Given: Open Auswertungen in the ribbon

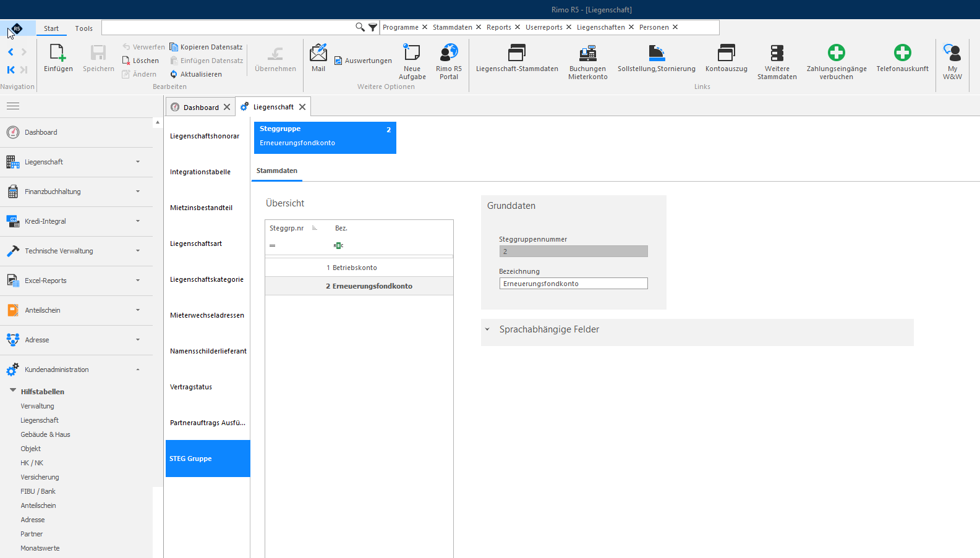Looking at the screenshot, I should pyautogui.click(x=364, y=61).
